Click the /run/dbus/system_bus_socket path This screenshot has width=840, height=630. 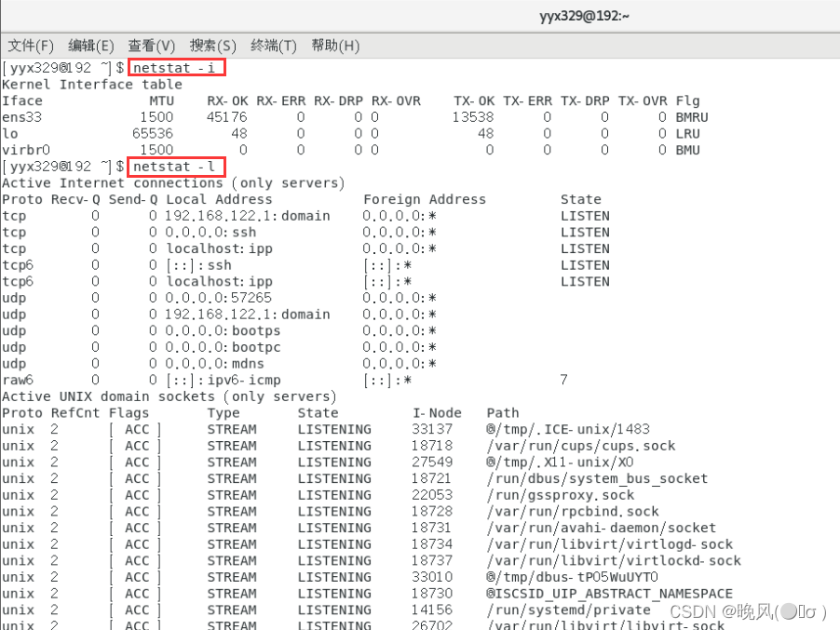597,478
